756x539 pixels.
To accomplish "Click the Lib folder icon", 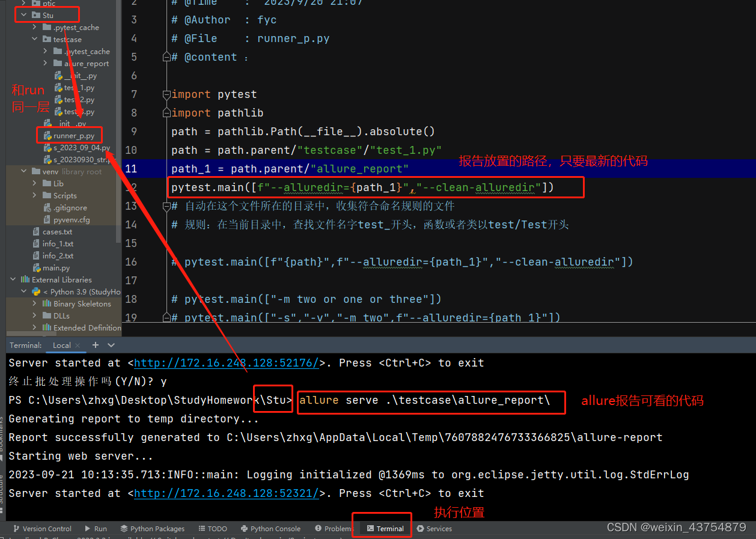I will tap(47, 183).
